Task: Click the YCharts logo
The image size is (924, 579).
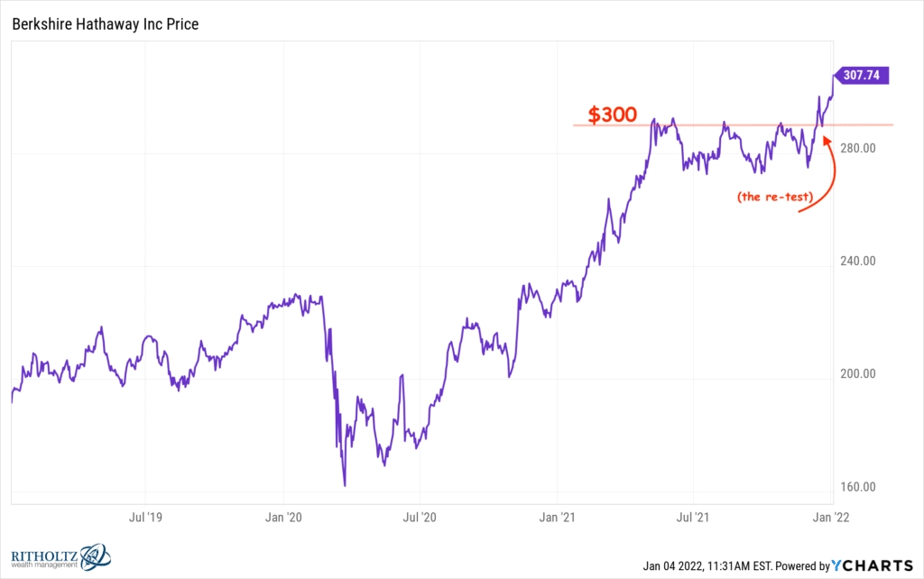Action: tap(873, 565)
